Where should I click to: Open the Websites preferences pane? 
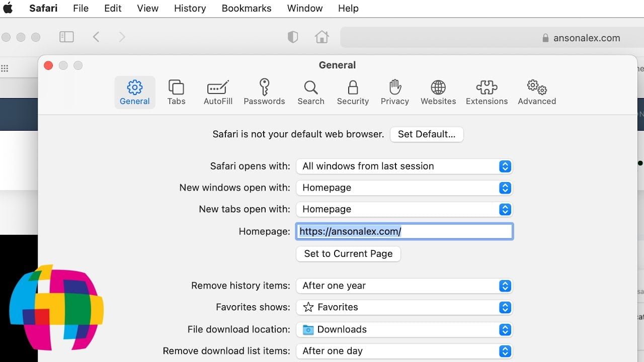coord(438,92)
